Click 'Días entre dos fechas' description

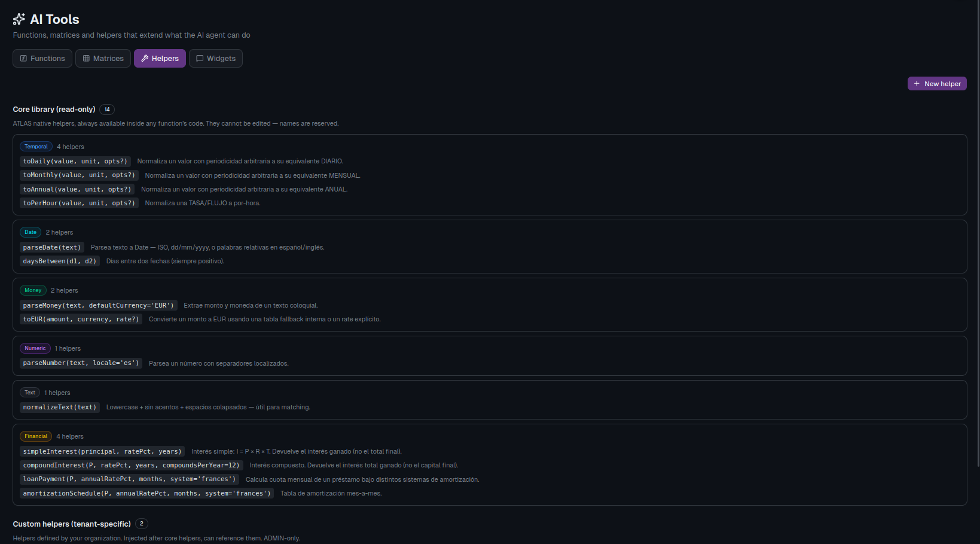point(166,262)
